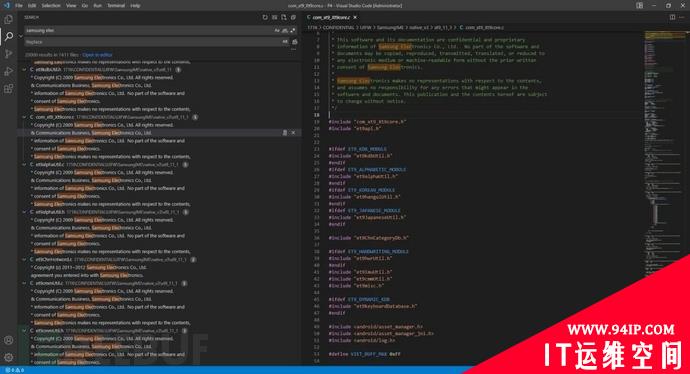Screen dimensions: 690x374
Task: Open the File menu
Action: 19,5
